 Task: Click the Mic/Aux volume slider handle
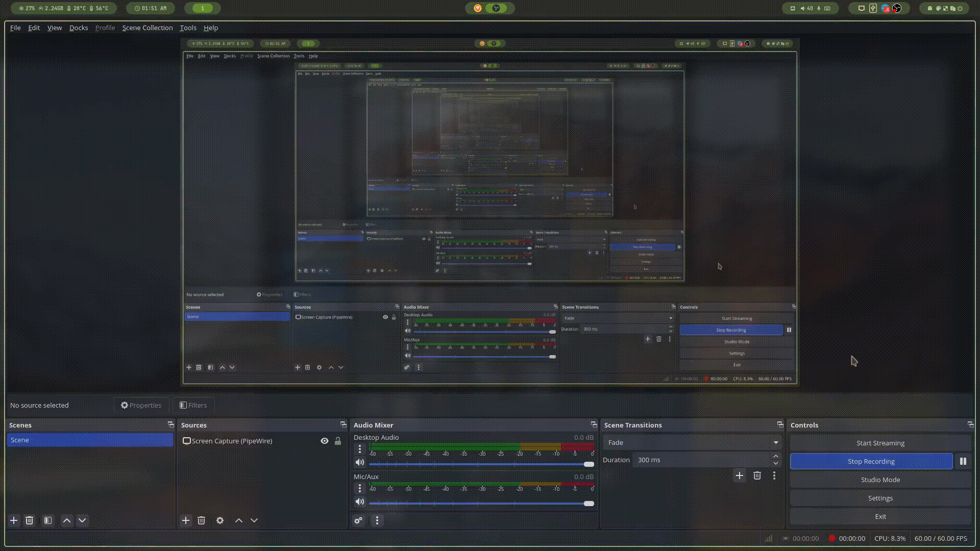[x=589, y=504]
